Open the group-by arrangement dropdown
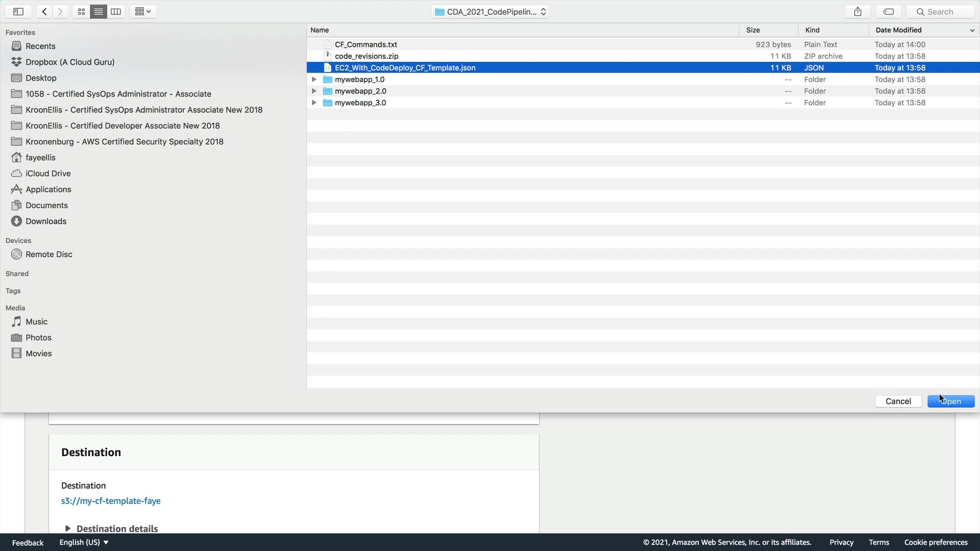980x551 pixels. pyautogui.click(x=143, y=11)
